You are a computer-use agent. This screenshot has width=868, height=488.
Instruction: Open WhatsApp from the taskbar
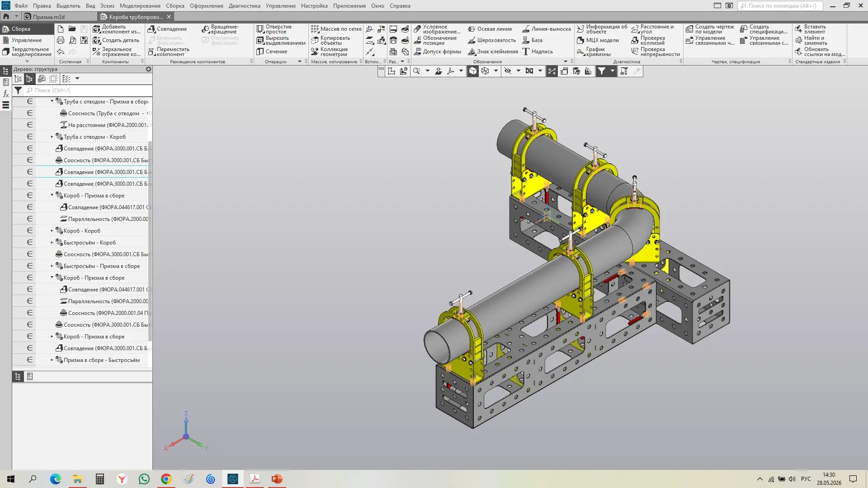tap(144, 479)
